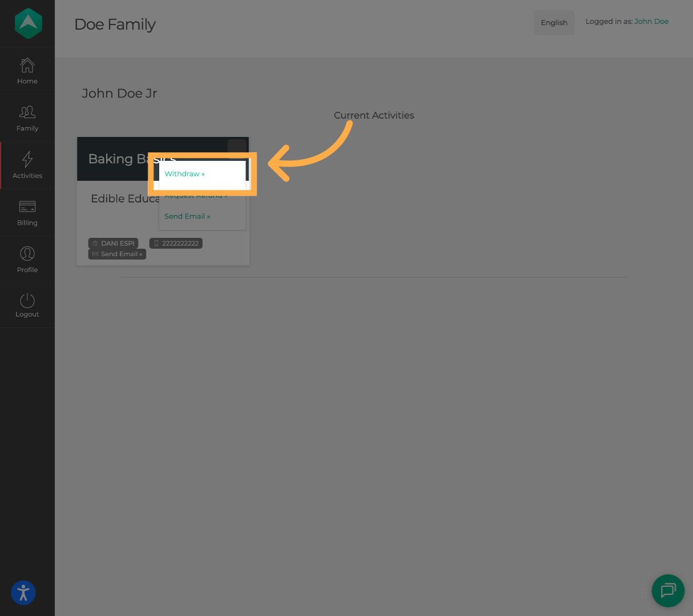Toggle the Baking Basics card options menu

pos(237,147)
